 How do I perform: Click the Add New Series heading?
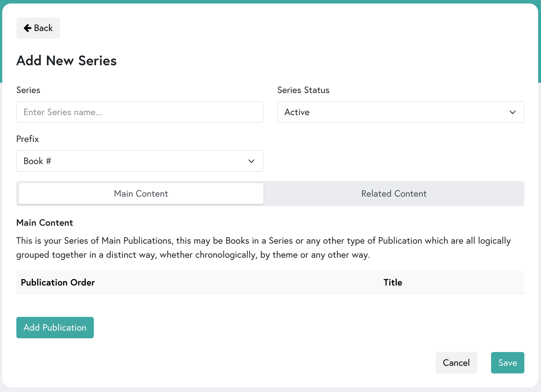66,60
